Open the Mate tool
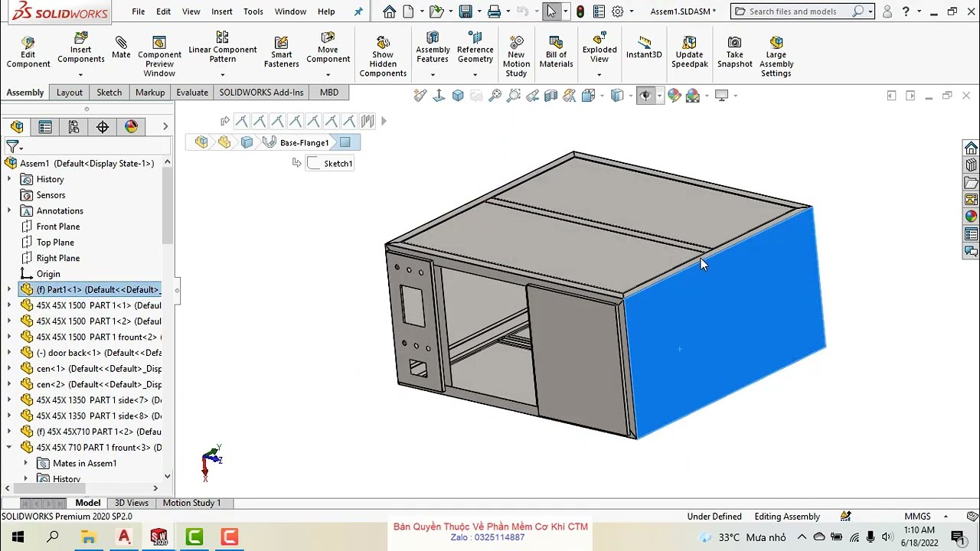Screen dimensions: 980x551 (x=121, y=47)
